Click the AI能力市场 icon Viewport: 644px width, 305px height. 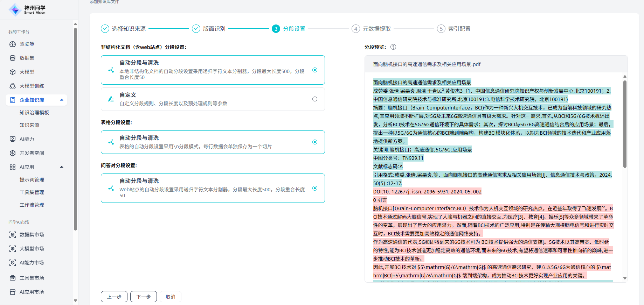click(13, 263)
